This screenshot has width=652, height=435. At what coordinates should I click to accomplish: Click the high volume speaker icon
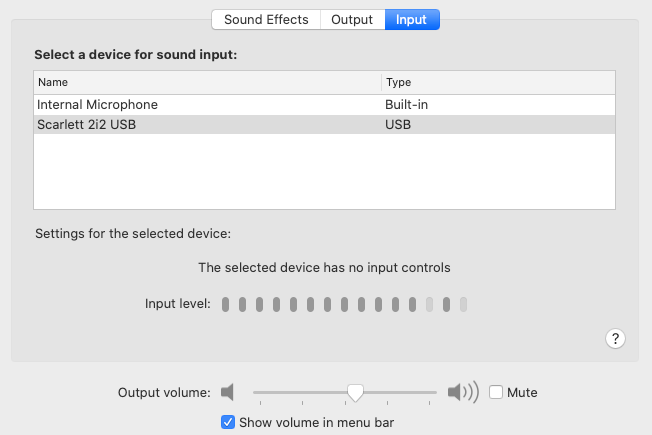click(463, 392)
